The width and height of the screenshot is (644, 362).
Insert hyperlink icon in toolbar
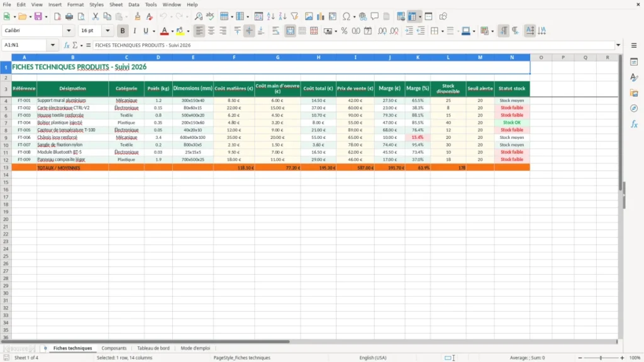pos(363,16)
